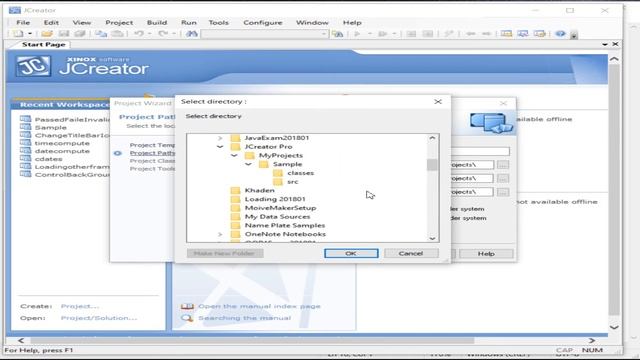The width and height of the screenshot is (640, 360).
Task: Click Open the manual index page link
Action: [x=259, y=306]
